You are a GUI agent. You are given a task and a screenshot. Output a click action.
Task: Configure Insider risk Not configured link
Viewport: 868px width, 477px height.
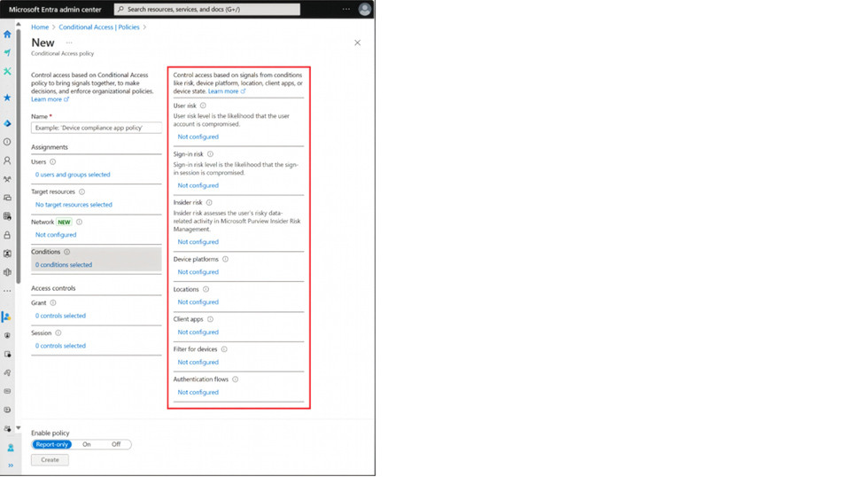(198, 242)
